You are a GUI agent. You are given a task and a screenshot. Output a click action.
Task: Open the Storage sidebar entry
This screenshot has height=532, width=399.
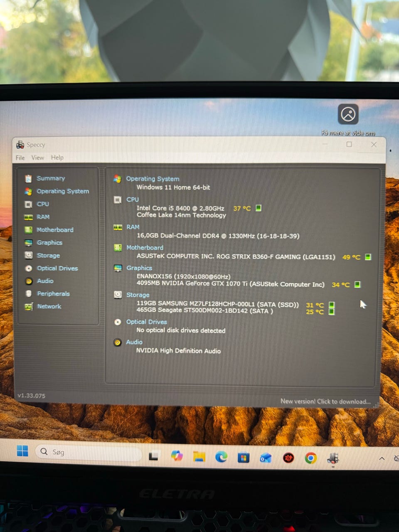(48, 256)
